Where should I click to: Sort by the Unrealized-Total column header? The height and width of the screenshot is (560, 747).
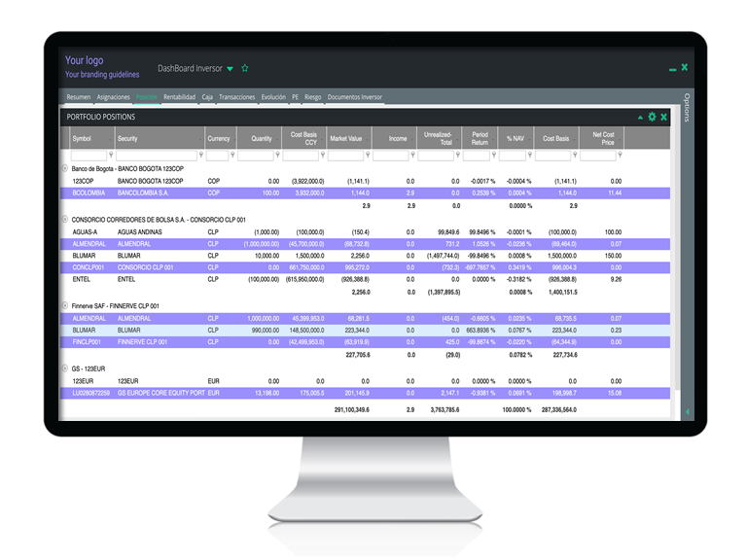point(440,139)
